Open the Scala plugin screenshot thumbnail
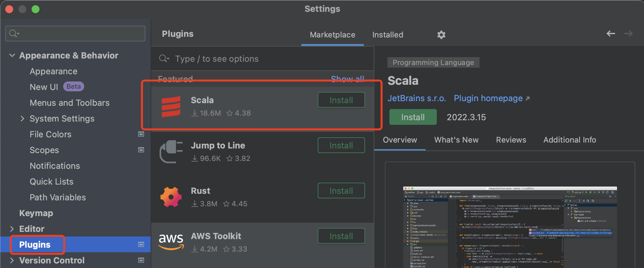The image size is (644, 268). point(510,227)
